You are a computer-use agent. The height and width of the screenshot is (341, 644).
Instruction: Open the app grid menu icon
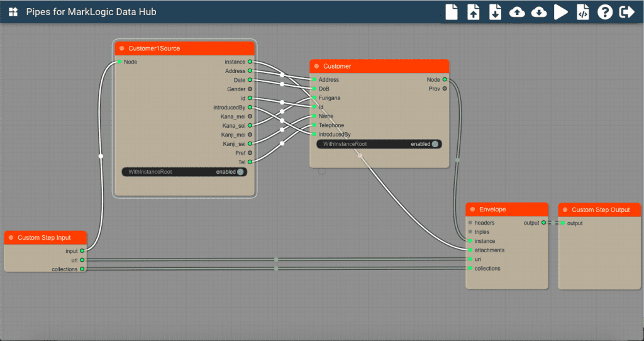click(x=13, y=12)
